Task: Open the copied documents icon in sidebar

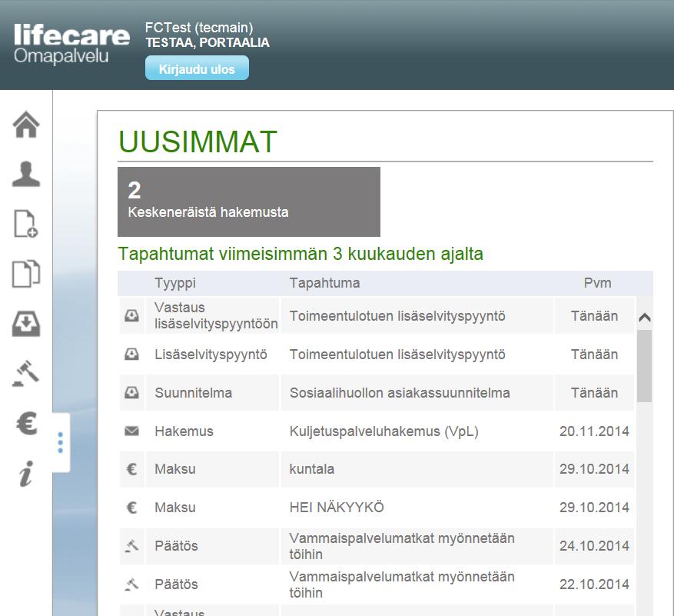Action: click(x=26, y=274)
